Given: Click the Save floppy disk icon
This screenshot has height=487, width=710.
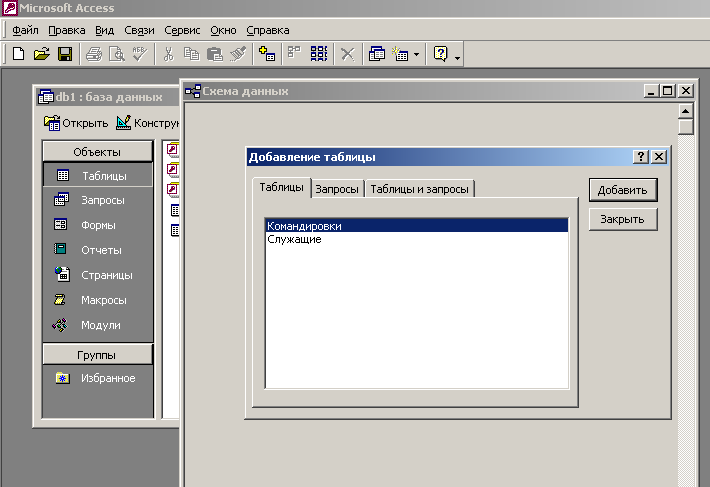Looking at the screenshot, I should pyautogui.click(x=65, y=54).
